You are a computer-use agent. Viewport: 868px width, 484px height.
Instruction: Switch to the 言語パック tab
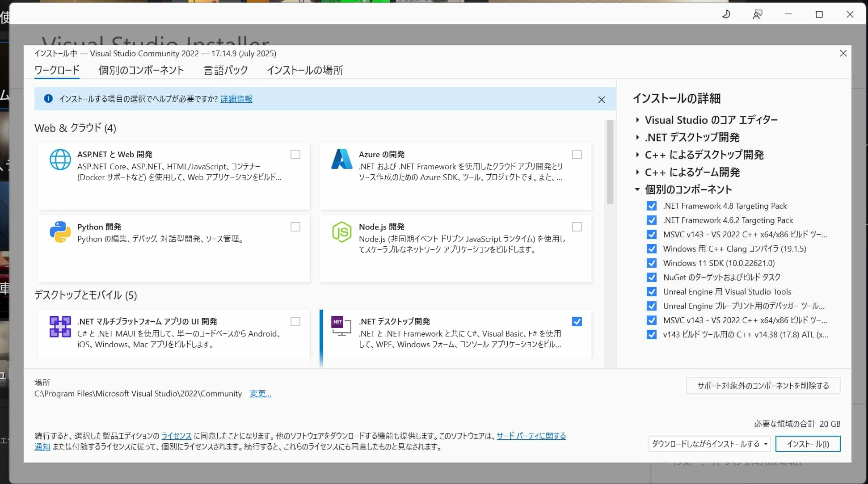click(x=225, y=70)
